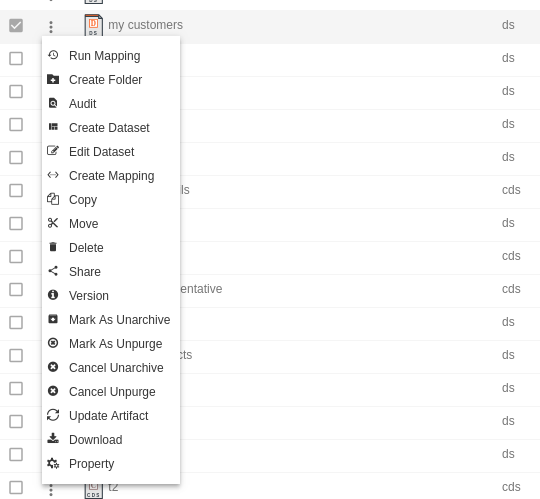Uncheck the my customers row checkbox
This screenshot has width=540, height=499.
[x=16, y=25]
